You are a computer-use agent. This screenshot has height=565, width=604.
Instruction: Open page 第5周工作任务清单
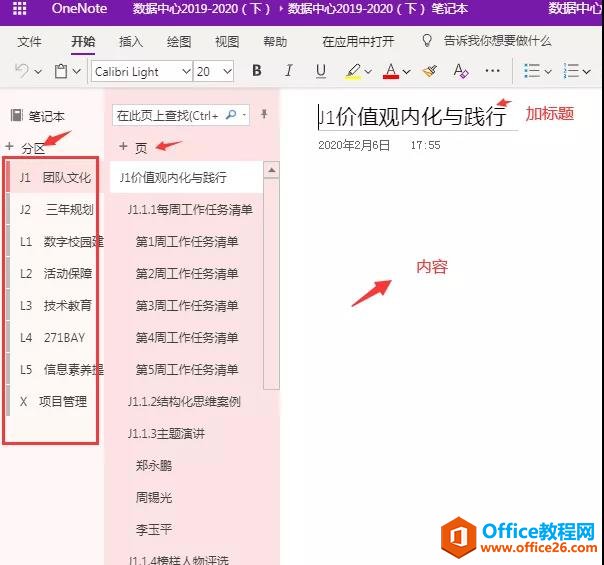pyautogui.click(x=186, y=369)
